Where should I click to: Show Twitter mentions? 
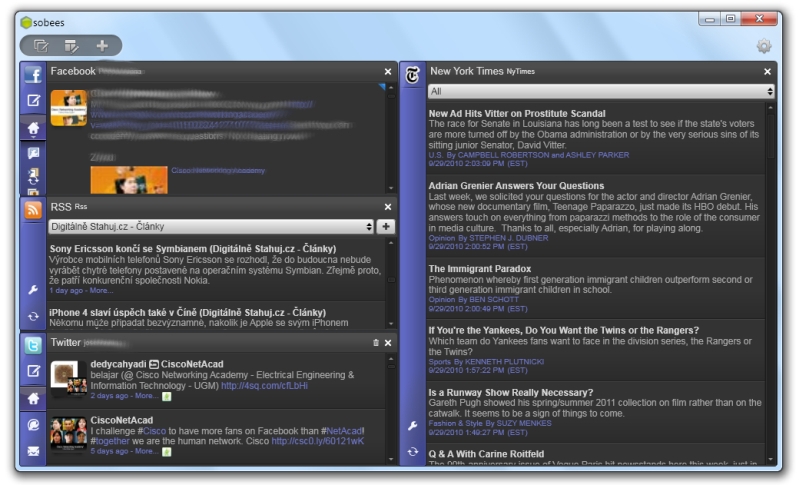[33, 424]
